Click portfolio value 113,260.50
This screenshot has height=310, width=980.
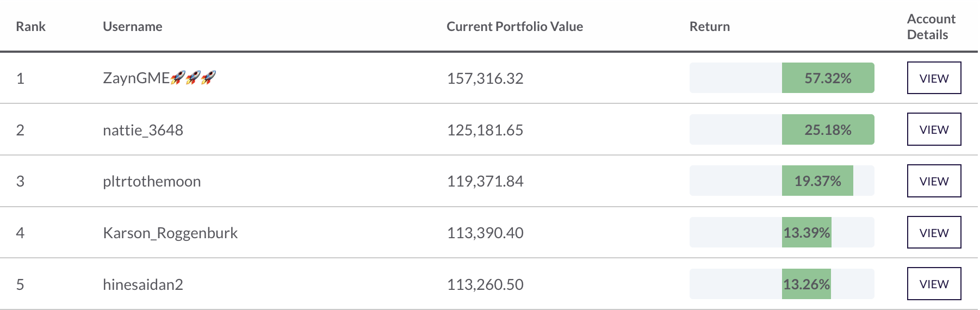[485, 284]
